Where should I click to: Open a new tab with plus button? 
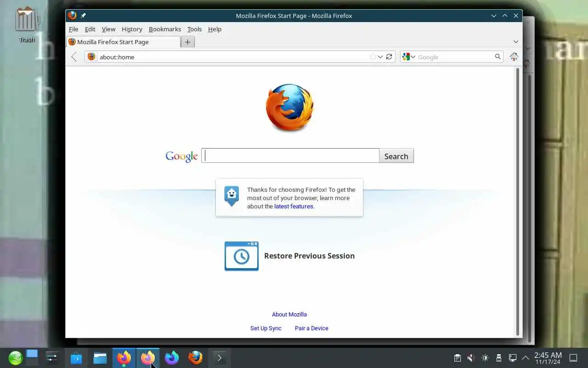187,42
